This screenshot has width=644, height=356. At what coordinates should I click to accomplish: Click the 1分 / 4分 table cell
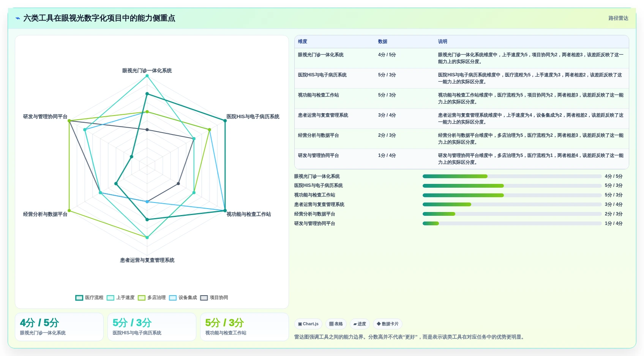387,155
